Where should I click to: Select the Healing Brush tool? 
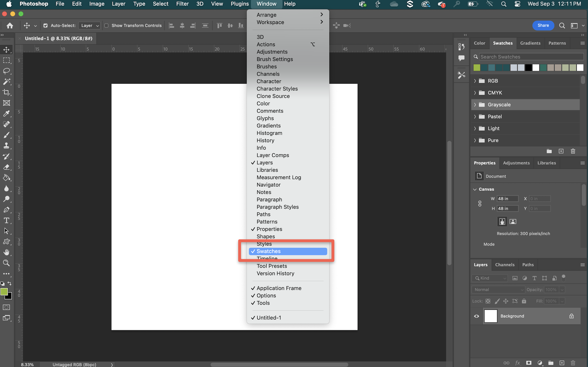(x=7, y=124)
